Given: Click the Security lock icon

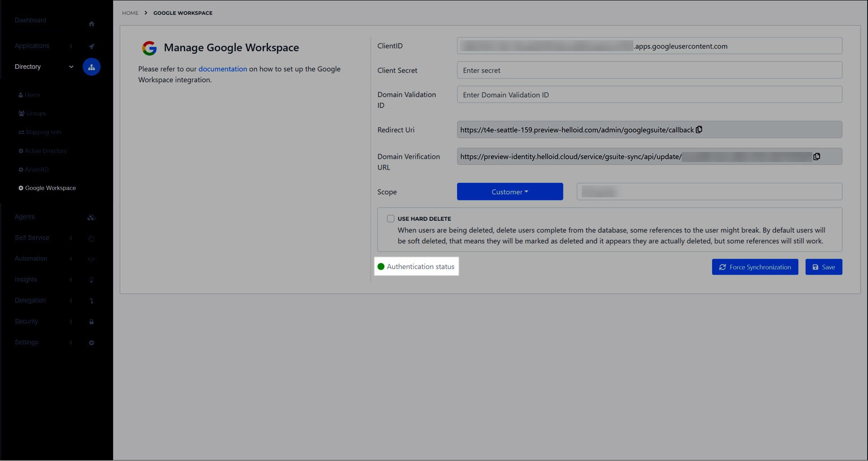Looking at the screenshot, I should pyautogui.click(x=91, y=322).
